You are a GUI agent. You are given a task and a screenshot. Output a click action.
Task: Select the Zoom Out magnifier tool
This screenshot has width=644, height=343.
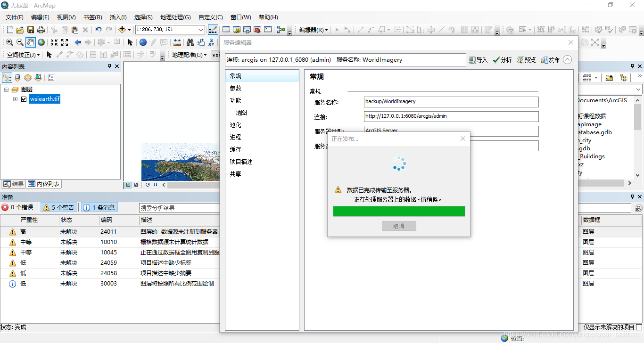click(20, 42)
